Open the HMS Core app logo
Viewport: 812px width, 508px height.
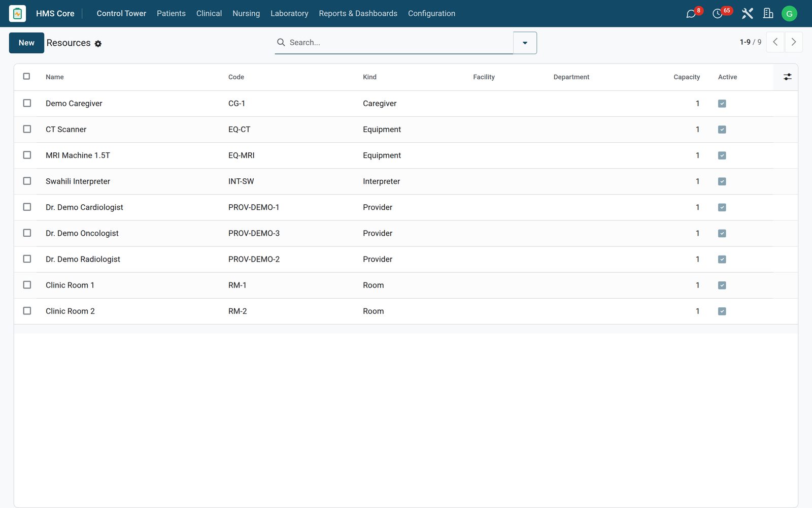pyautogui.click(x=17, y=14)
